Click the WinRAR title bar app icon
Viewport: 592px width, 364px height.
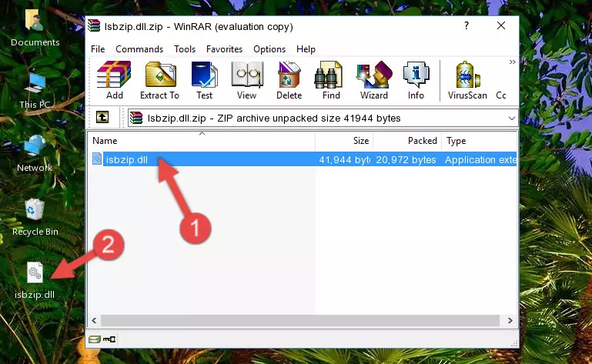click(x=94, y=25)
